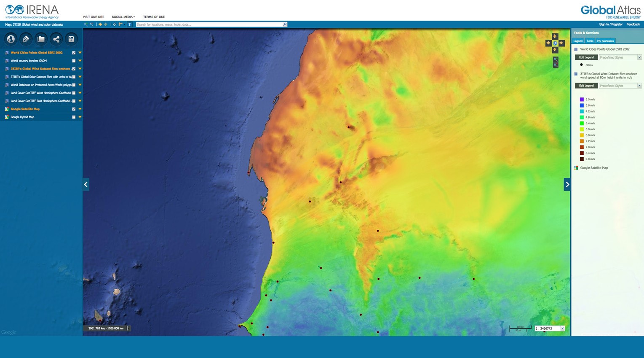Enable World country borders GADM checkbox
Image resolution: width=644 pixels, height=358 pixels.
74,61
